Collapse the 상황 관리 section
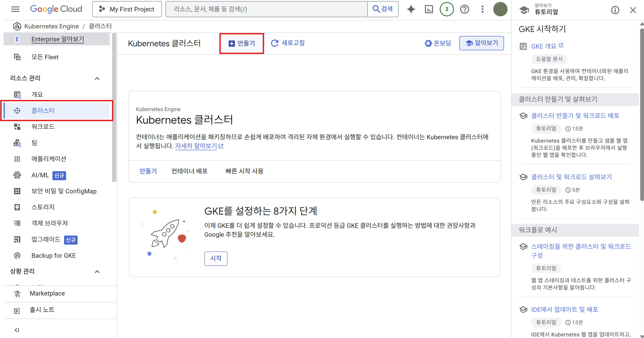Image resolution: width=644 pixels, height=338 pixels. pos(97,271)
